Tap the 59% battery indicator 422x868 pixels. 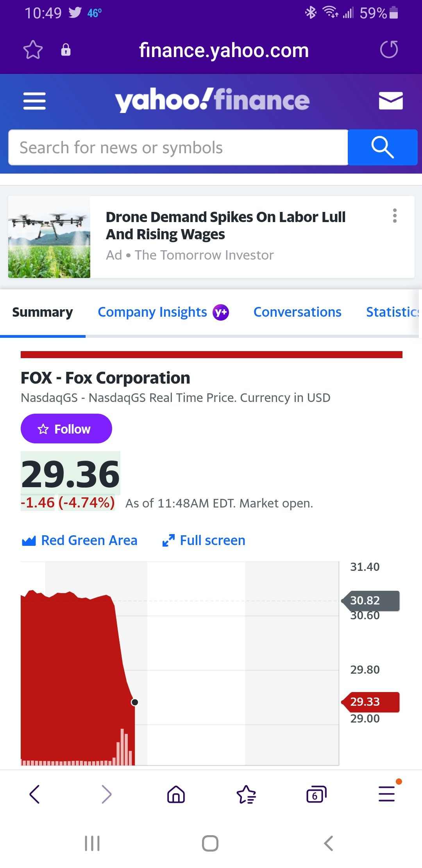click(x=379, y=13)
